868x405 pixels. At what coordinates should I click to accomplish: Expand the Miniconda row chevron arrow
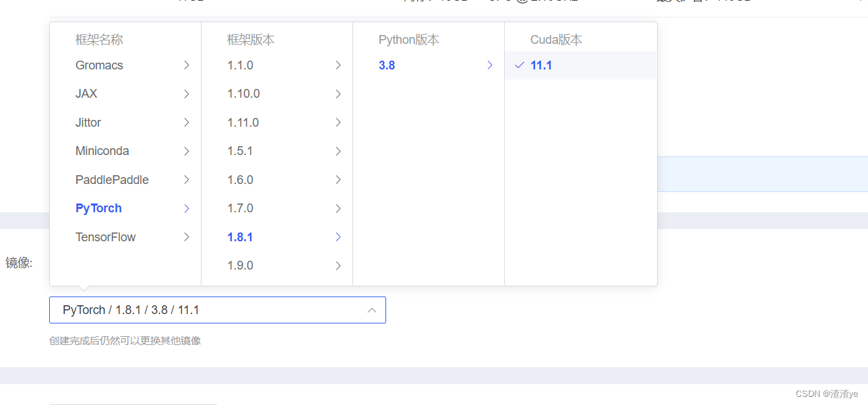(x=187, y=151)
